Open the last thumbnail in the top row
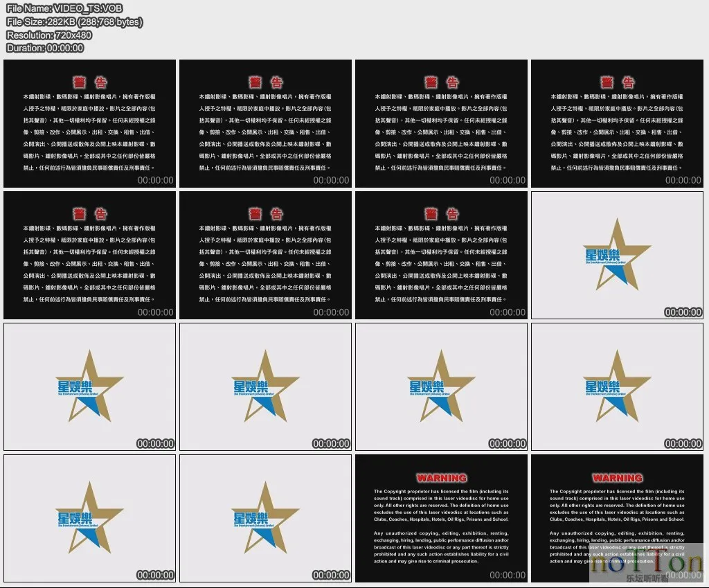Image resolution: width=709 pixels, height=588 pixels. point(617,123)
